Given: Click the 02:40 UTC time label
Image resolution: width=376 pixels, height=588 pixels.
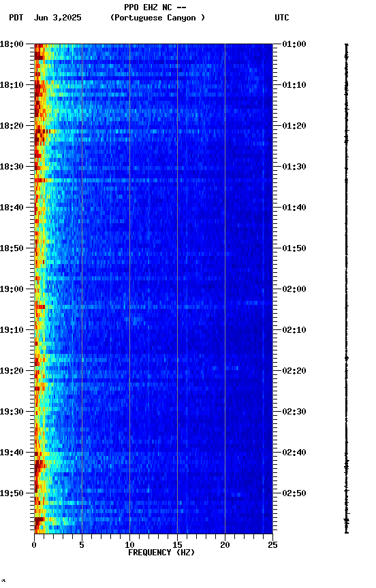Looking at the screenshot, I should tap(294, 453).
